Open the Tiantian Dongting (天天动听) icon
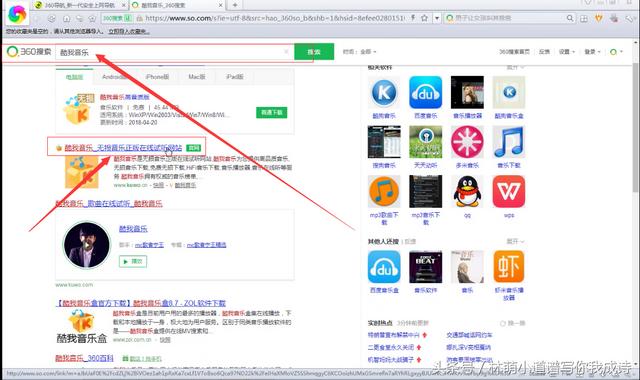This screenshot has width=640, height=380. point(425,142)
